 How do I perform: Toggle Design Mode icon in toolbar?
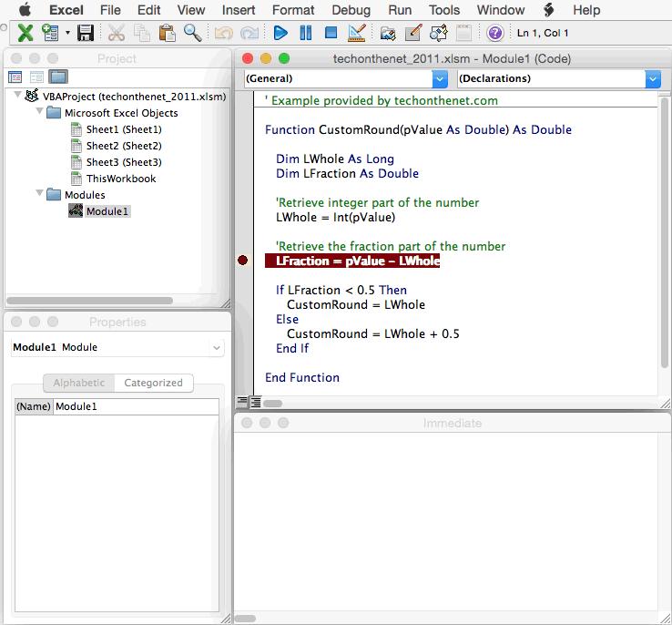coord(357,33)
